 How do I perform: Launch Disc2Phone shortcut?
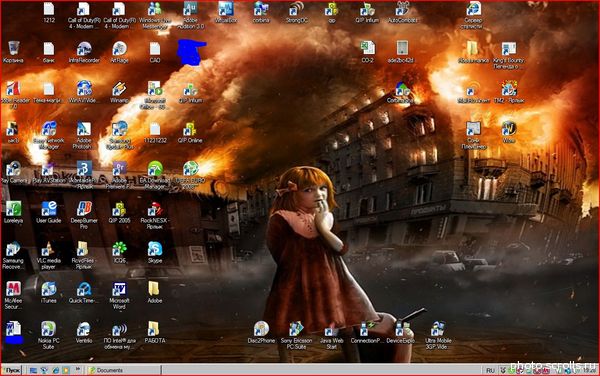point(261,332)
